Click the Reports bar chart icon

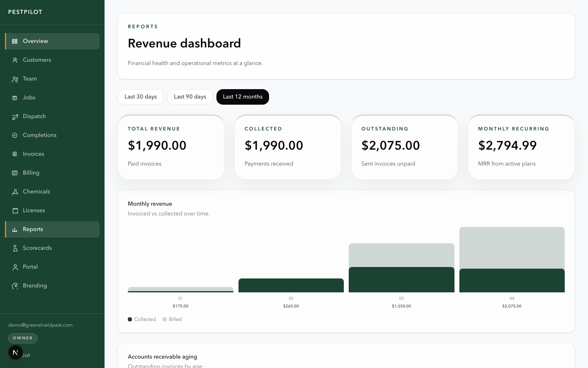click(15, 229)
